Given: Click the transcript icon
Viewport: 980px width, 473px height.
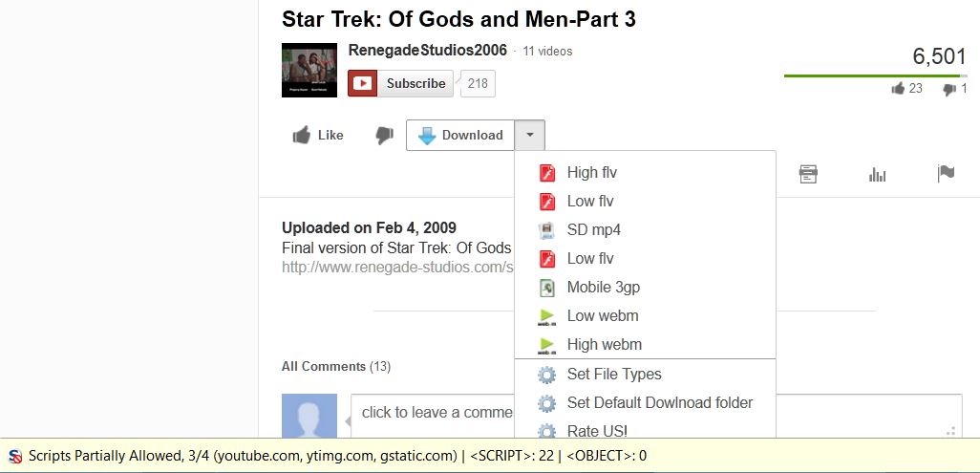Looking at the screenshot, I should click(x=808, y=174).
